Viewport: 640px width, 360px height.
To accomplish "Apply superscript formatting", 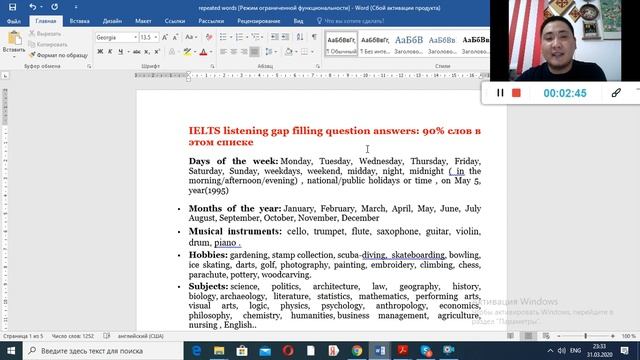I will (157, 52).
